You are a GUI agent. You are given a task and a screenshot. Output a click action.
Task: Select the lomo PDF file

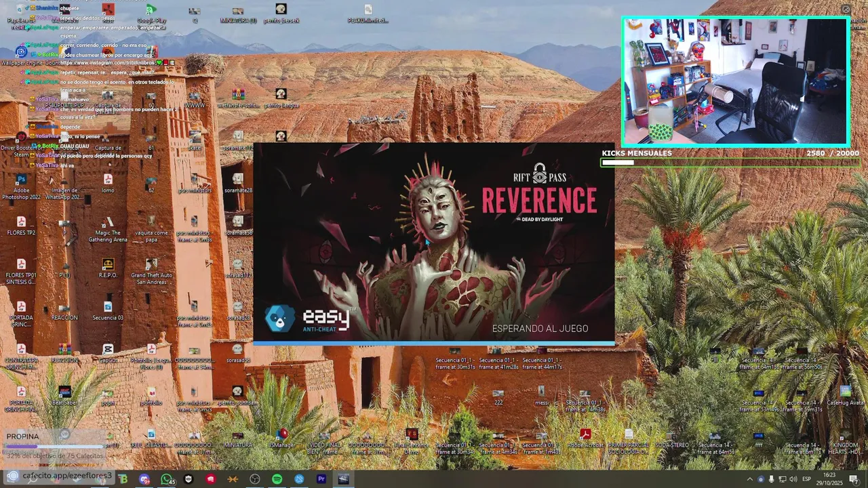pyautogui.click(x=108, y=184)
